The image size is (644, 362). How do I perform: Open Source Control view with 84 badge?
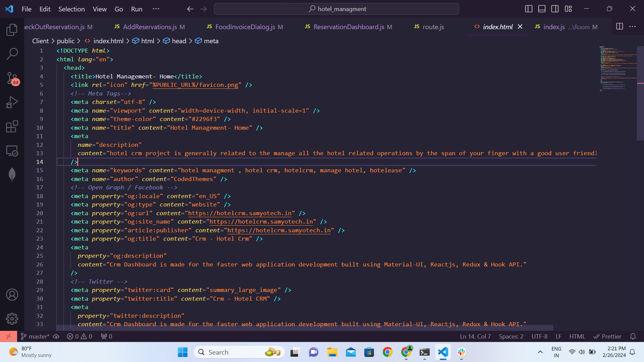coord(12,78)
